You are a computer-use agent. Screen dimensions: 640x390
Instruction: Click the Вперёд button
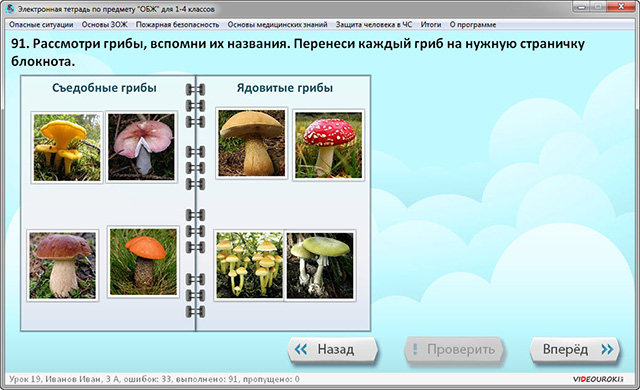575,350
